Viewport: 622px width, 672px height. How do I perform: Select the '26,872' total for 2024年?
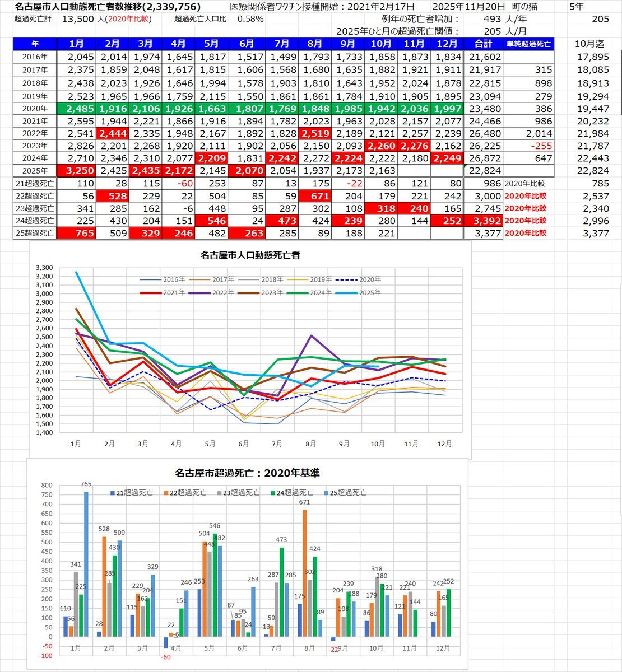pos(484,158)
